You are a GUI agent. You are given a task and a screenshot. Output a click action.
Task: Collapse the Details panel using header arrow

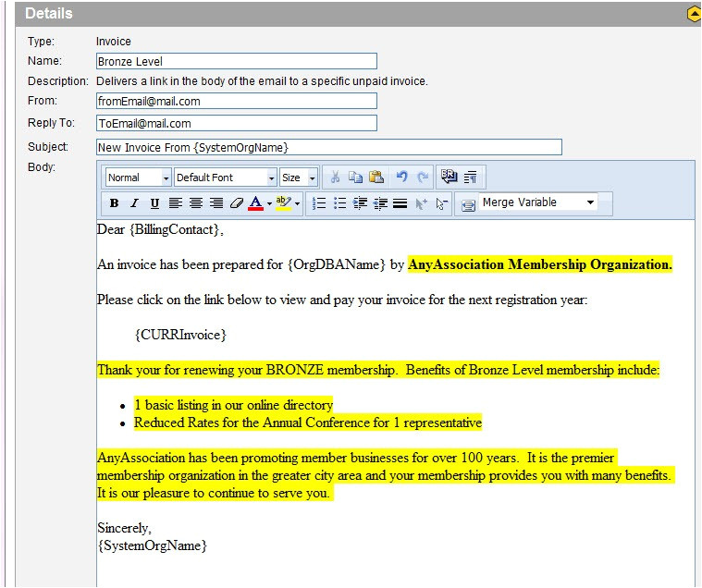694,14
